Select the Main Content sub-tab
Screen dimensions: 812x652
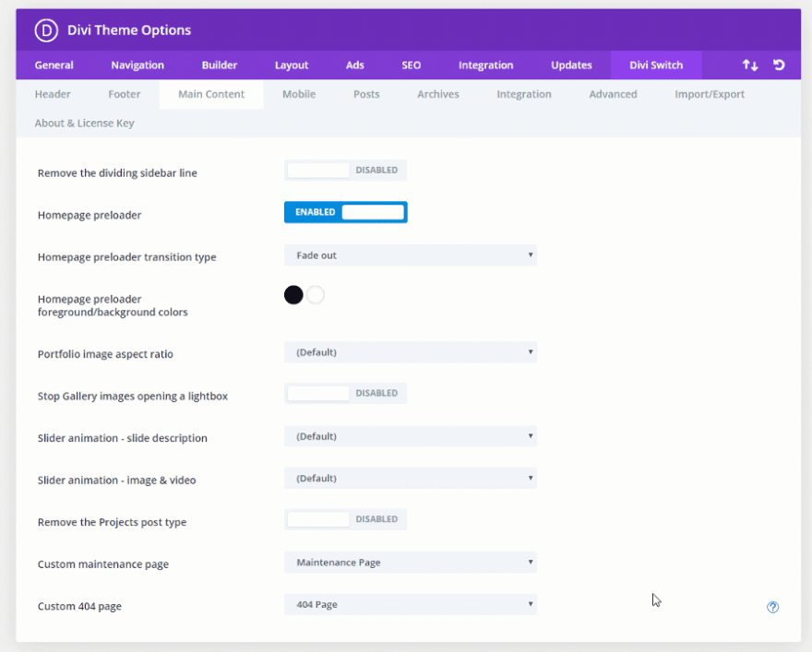pos(211,94)
